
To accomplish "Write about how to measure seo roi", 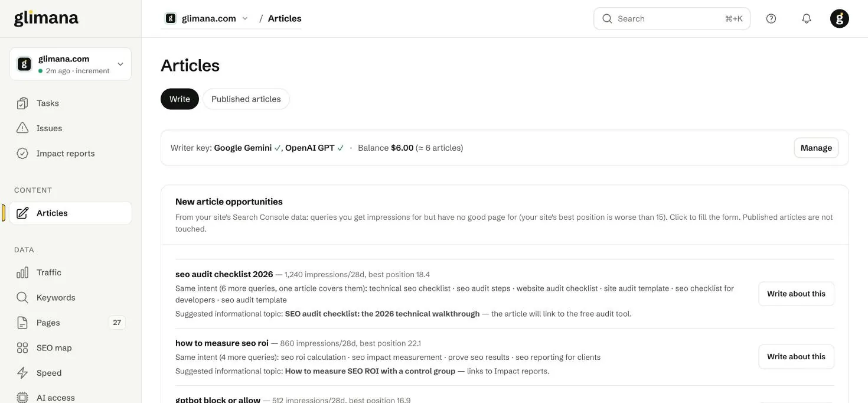I will (796, 357).
